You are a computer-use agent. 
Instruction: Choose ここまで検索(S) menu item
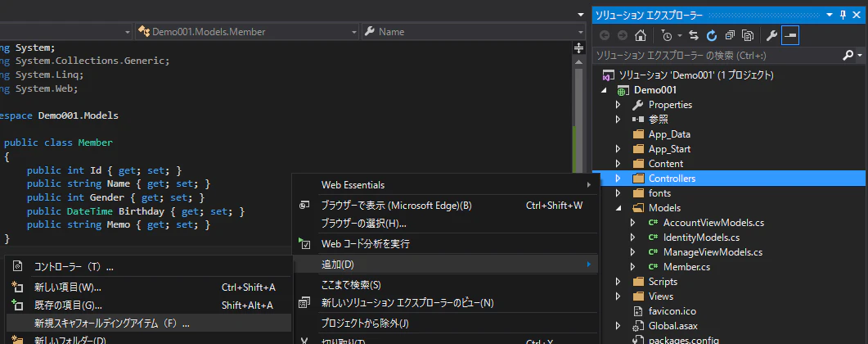[446, 285]
